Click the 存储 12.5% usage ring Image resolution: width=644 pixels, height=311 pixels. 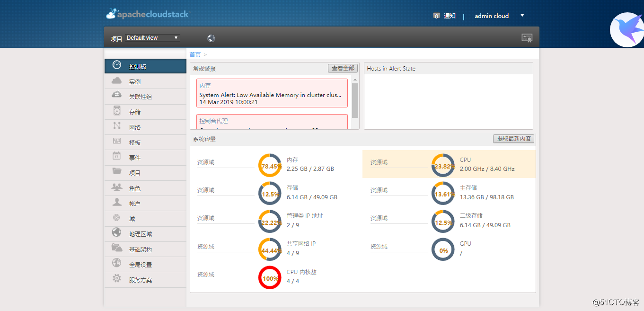coord(270,194)
